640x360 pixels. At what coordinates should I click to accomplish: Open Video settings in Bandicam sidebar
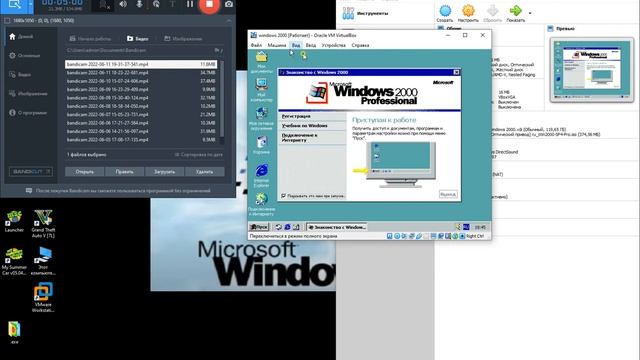point(20,75)
